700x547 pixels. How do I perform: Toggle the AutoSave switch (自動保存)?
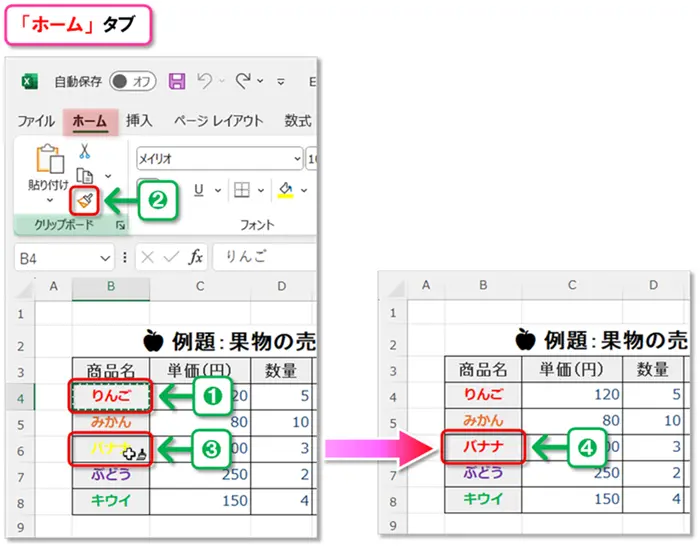pyautogui.click(x=133, y=81)
